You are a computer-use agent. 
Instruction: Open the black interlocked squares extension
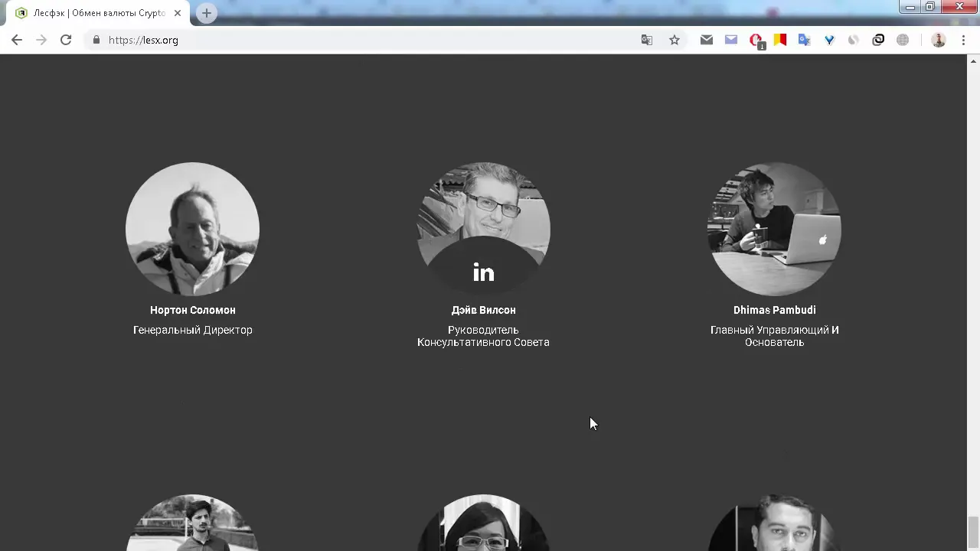[878, 40]
